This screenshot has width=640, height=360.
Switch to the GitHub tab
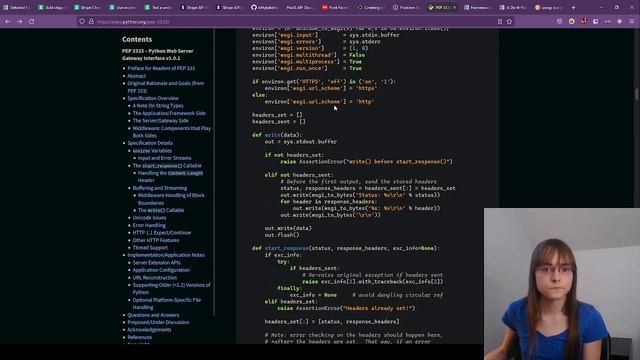click(265, 7)
